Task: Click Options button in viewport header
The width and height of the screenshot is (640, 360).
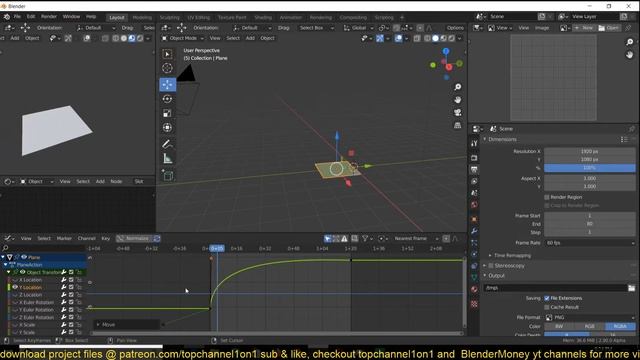Action: (x=455, y=28)
